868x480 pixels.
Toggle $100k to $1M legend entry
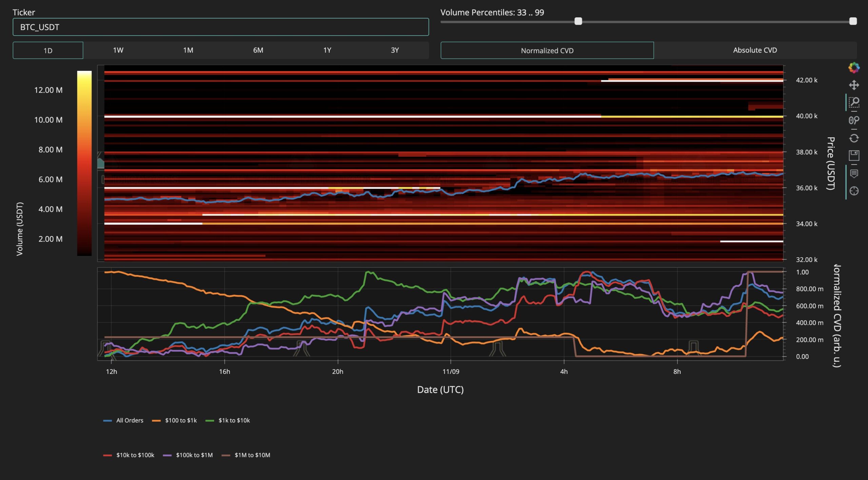pos(188,455)
